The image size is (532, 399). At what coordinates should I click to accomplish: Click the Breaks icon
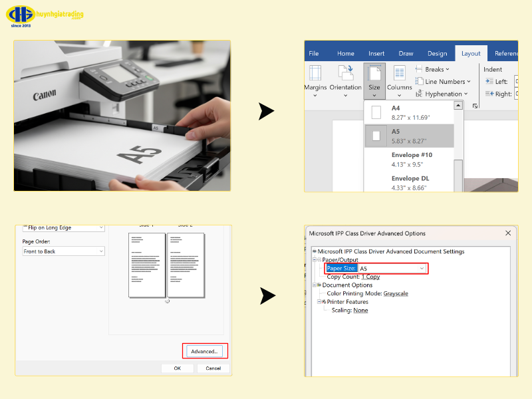[x=419, y=69]
